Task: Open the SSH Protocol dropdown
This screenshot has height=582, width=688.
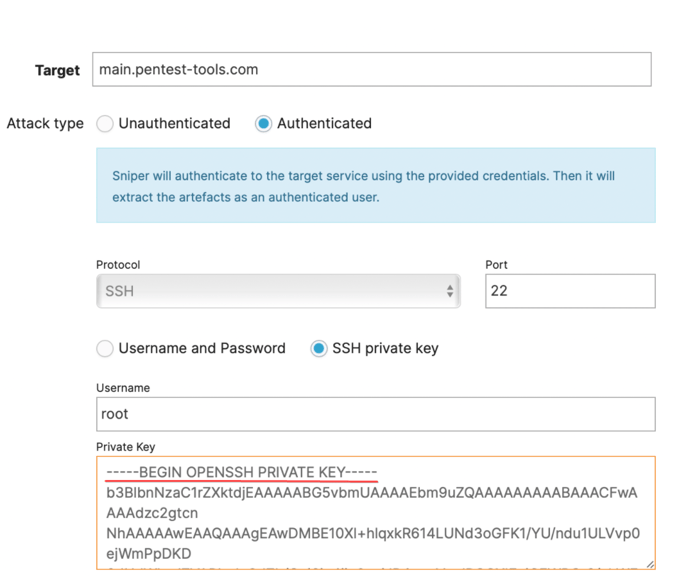Action: 278,291
